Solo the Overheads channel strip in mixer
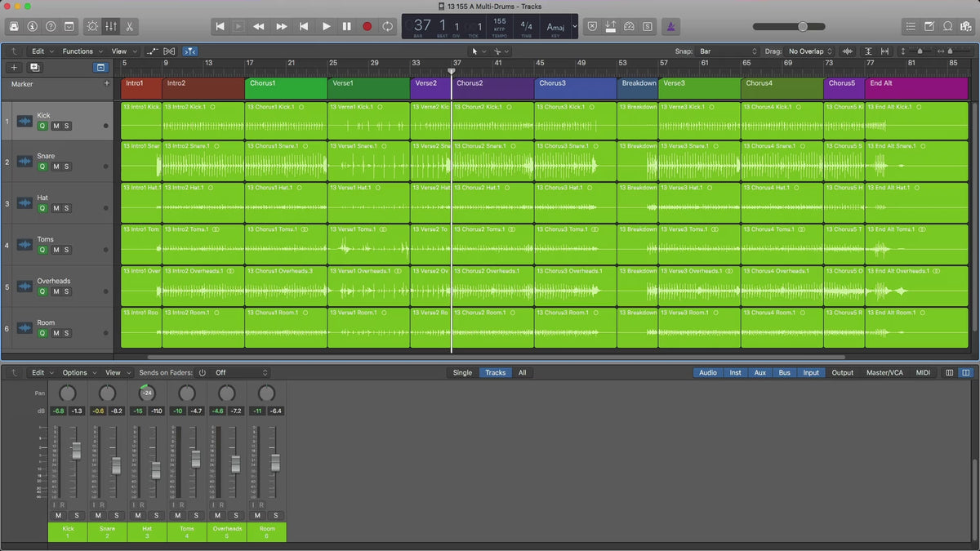The image size is (980, 551). (x=235, y=515)
